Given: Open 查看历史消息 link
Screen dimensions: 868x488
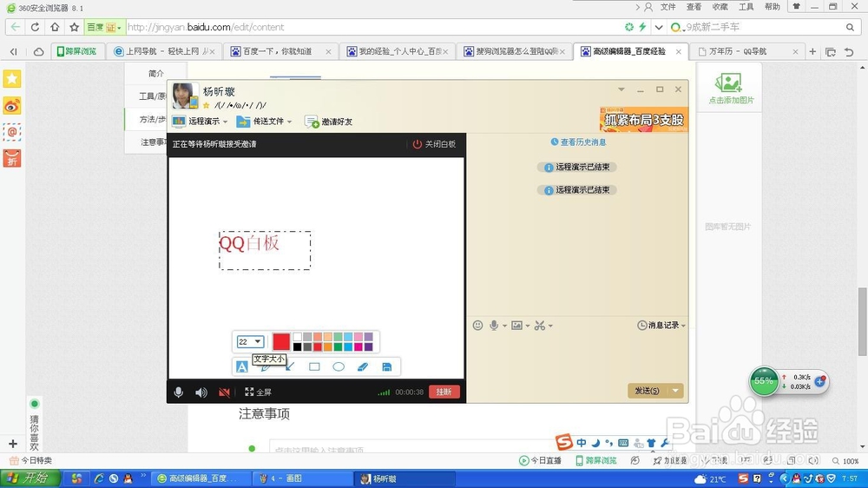Looking at the screenshot, I should pyautogui.click(x=578, y=142).
